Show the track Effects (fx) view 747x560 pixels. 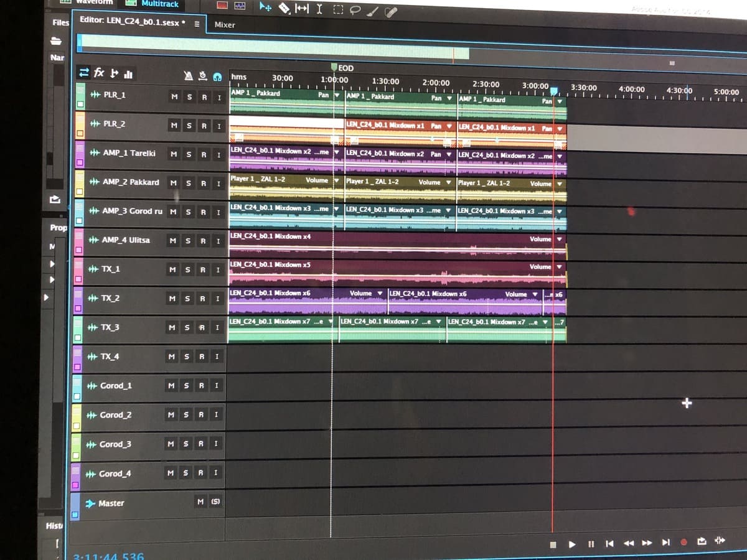pyautogui.click(x=98, y=73)
